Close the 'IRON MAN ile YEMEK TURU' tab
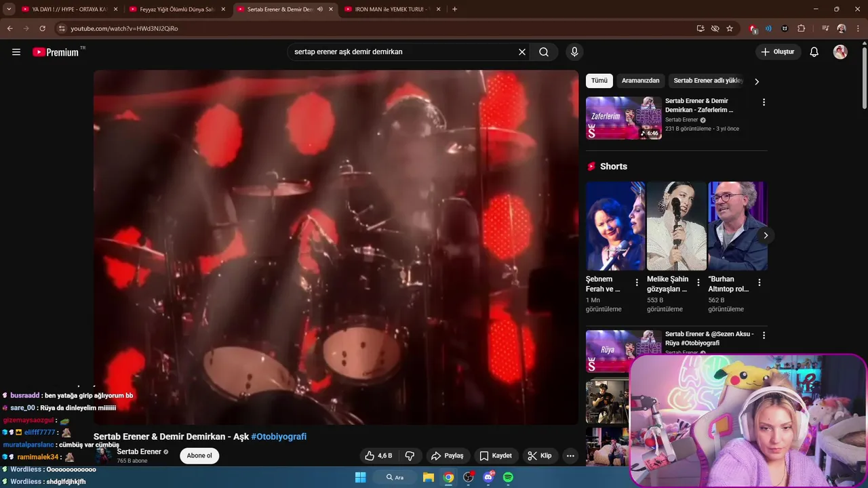Image resolution: width=868 pixels, height=488 pixels. (x=438, y=9)
